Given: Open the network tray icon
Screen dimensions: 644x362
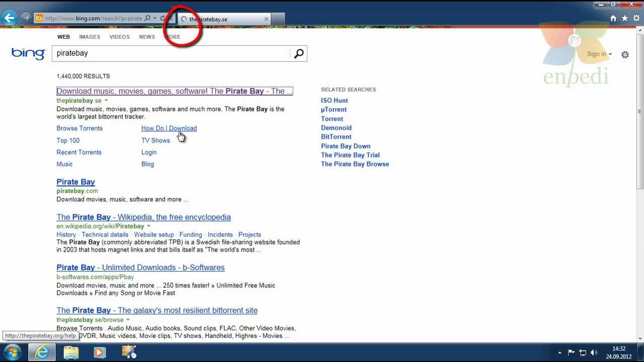Looking at the screenshot, I should (583, 352).
